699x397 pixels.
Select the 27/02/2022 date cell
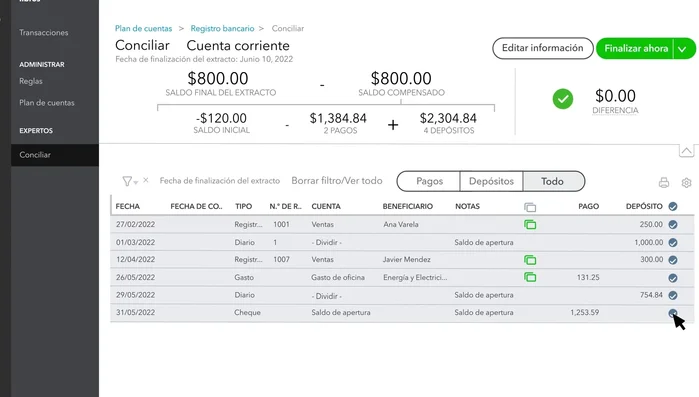coord(136,224)
